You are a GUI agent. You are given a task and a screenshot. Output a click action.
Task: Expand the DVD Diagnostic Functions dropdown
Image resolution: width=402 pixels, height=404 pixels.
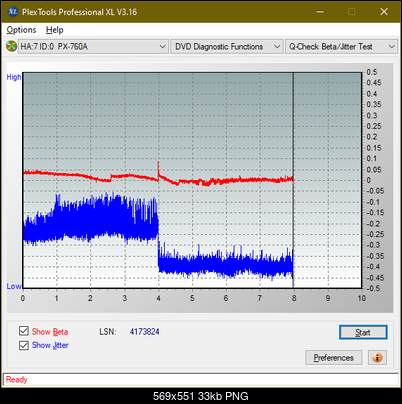(x=227, y=47)
